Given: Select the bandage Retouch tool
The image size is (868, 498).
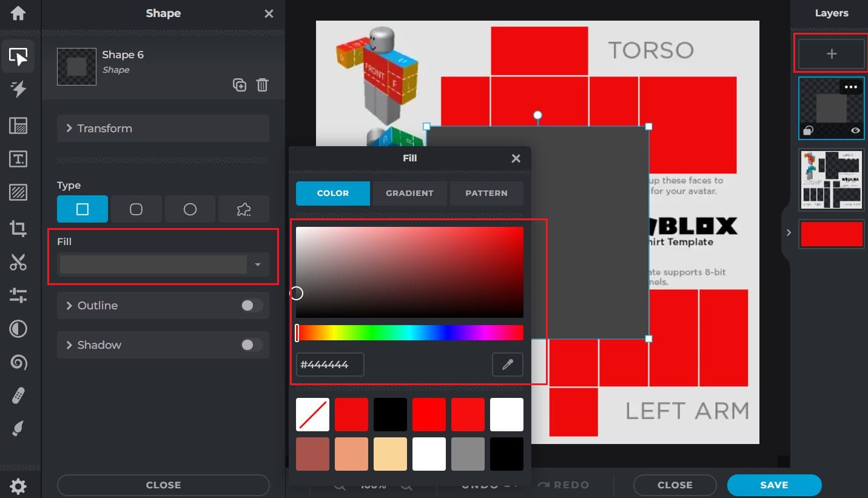Looking at the screenshot, I should tap(18, 396).
